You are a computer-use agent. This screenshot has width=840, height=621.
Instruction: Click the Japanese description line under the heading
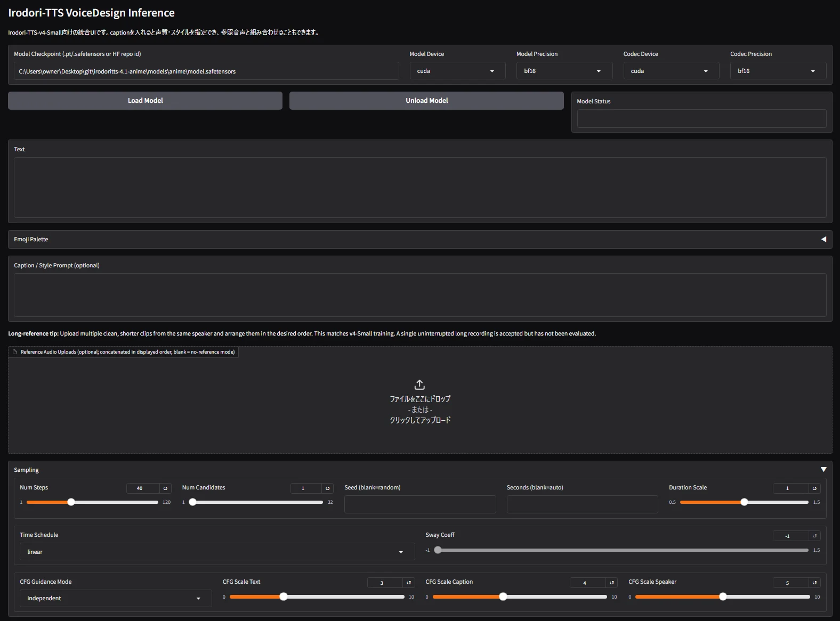pos(164,32)
